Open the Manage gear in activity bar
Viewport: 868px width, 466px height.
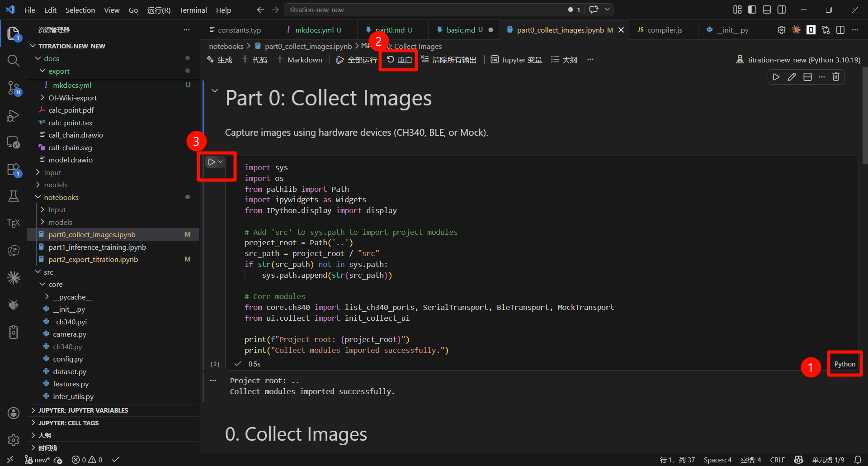[x=14, y=440]
